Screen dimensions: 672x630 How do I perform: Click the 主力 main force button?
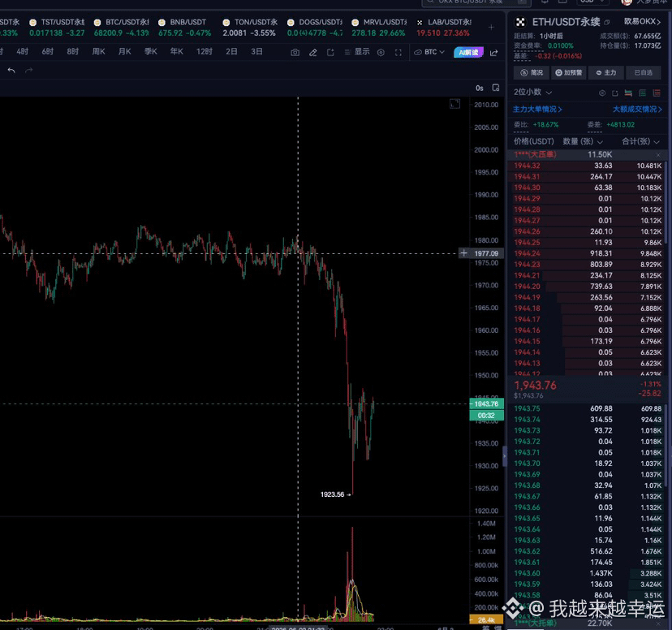coord(606,73)
